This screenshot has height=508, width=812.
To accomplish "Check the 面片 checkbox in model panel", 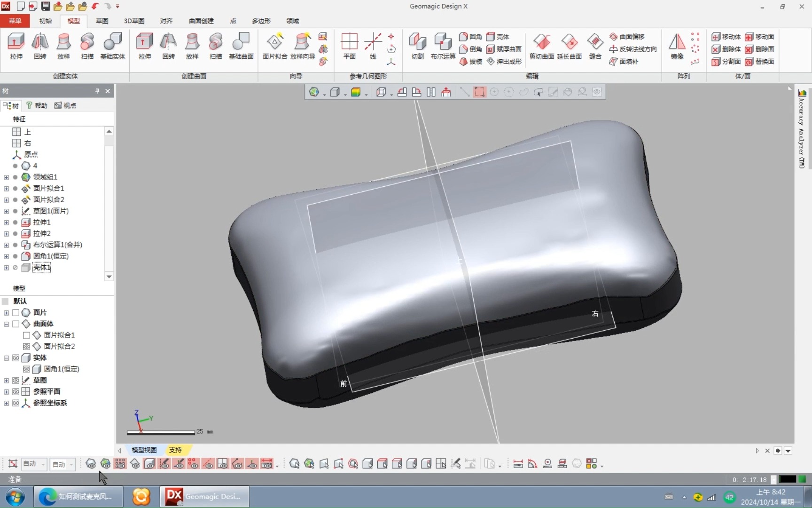I will 16,312.
